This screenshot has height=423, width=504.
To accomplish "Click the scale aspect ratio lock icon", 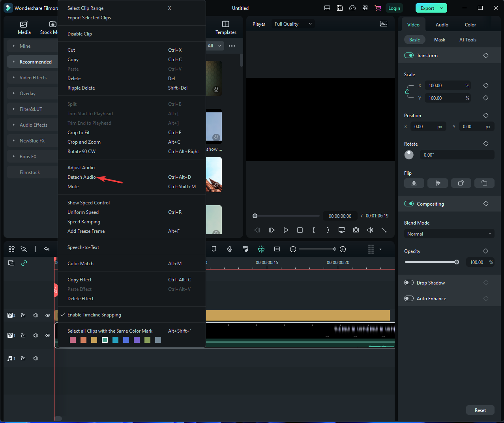I will pyautogui.click(x=407, y=92).
